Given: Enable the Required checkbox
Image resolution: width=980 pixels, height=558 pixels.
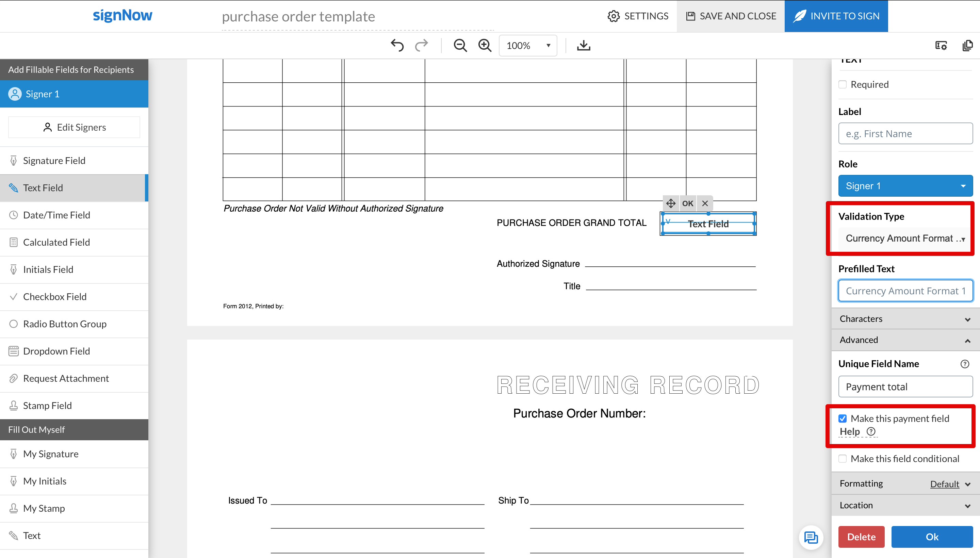Looking at the screenshot, I should [x=843, y=84].
